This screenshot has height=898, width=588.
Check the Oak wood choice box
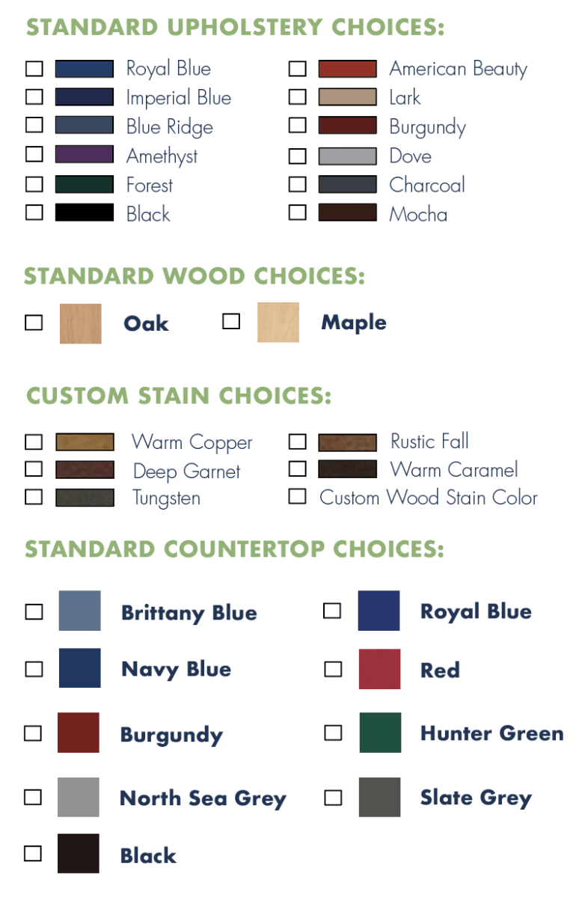pyautogui.click(x=34, y=323)
